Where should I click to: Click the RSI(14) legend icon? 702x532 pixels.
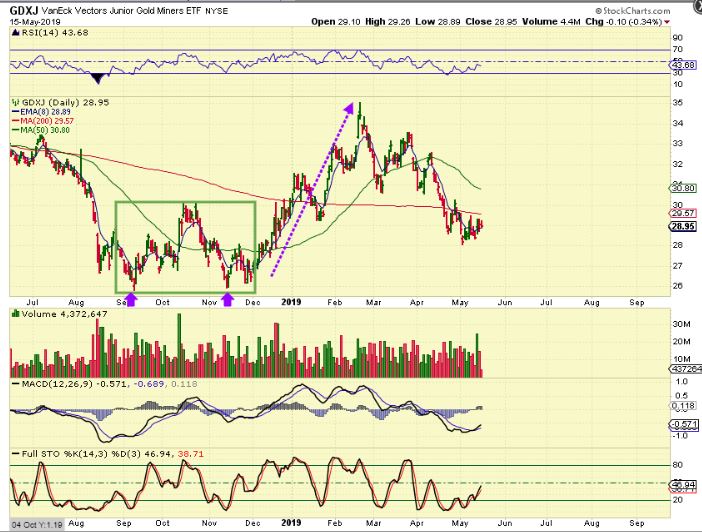(x=15, y=32)
